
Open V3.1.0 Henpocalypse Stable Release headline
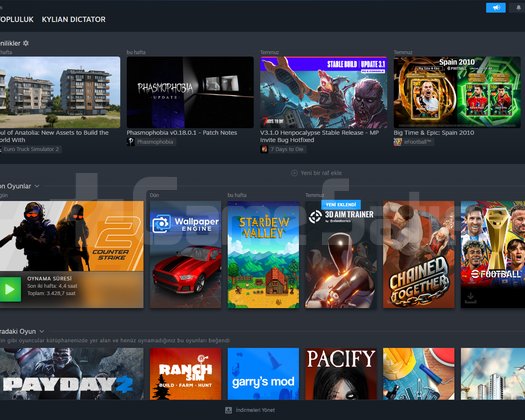(320, 136)
